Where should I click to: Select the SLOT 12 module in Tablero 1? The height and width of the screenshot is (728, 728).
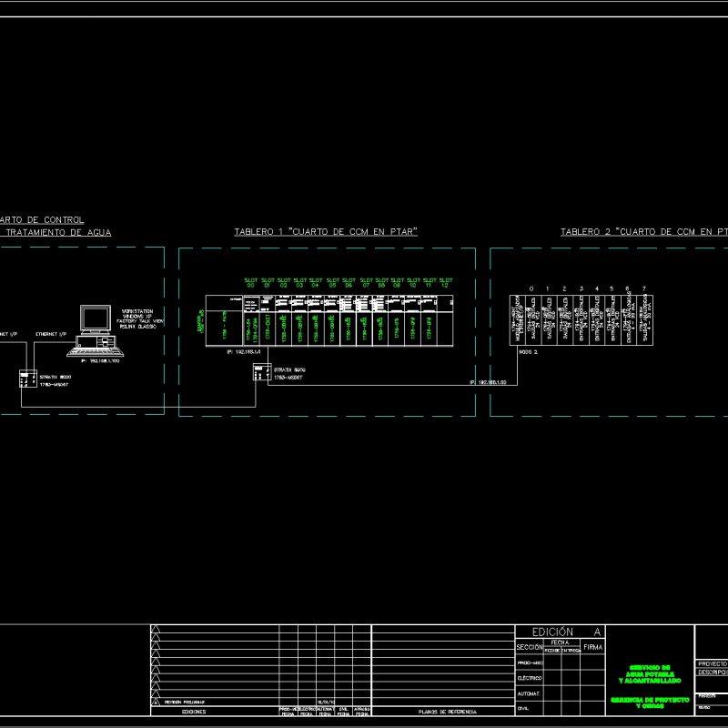point(445,327)
